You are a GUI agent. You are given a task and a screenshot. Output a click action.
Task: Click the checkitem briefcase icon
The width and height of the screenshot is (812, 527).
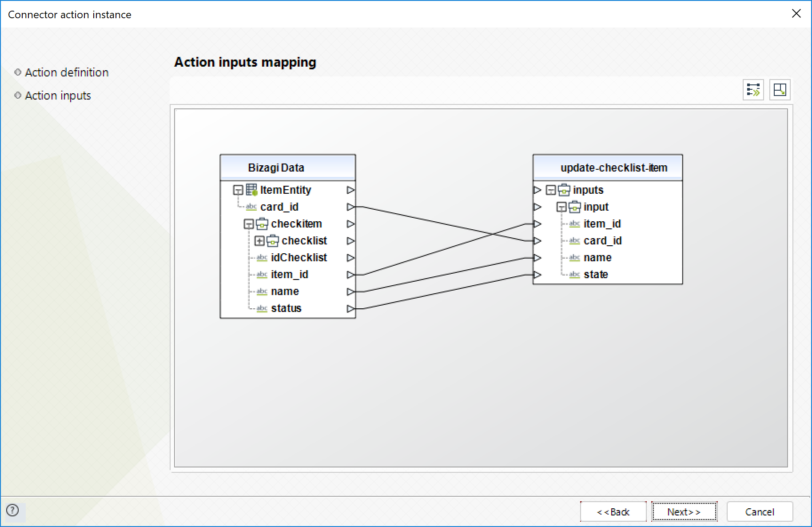(x=262, y=224)
